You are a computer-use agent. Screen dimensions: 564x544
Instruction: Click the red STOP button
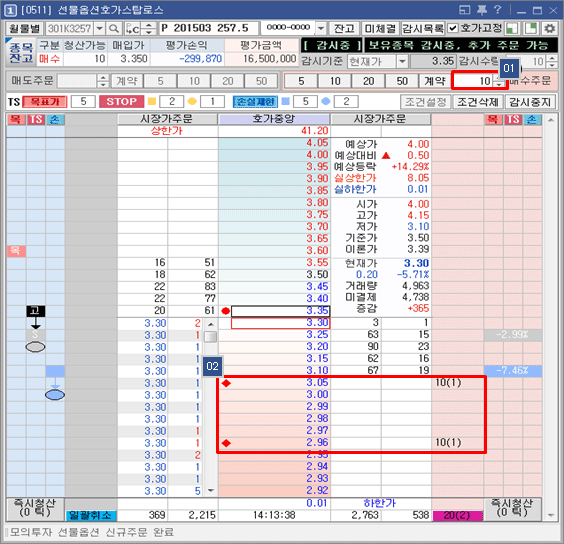tap(122, 102)
